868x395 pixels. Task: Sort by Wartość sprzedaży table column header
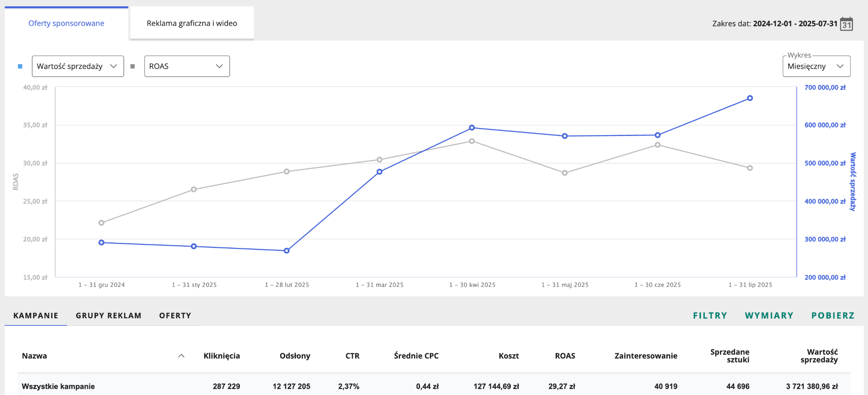819,356
